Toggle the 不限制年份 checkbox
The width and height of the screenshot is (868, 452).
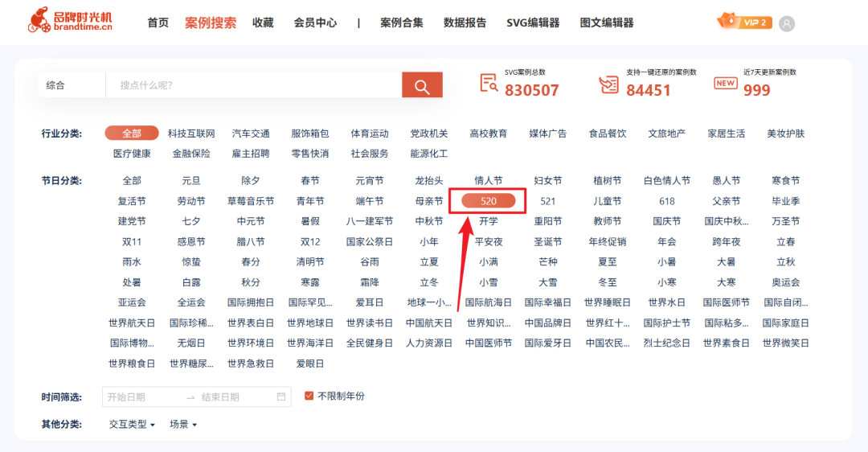[x=309, y=396]
